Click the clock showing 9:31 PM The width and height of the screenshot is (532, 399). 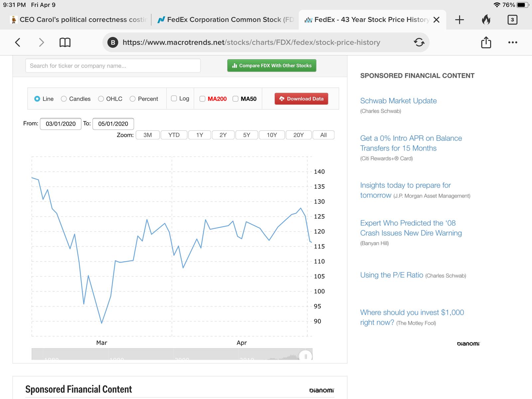14,5
